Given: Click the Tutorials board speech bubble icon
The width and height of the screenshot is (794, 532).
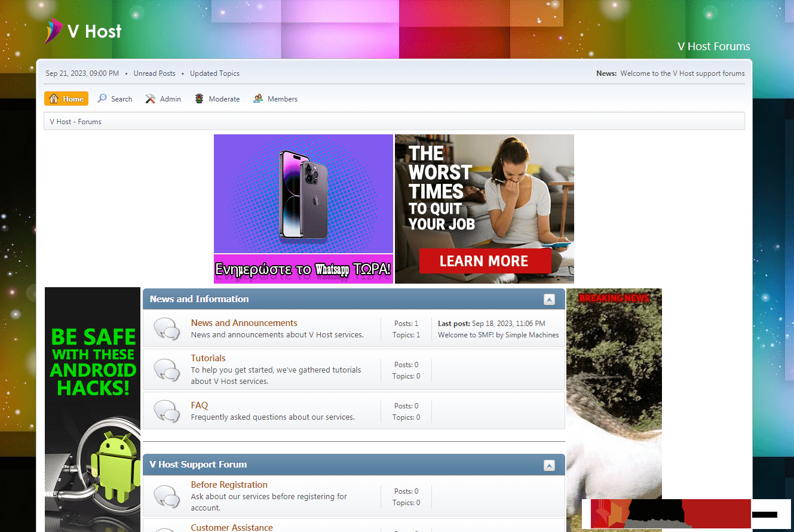Looking at the screenshot, I should click(x=167, y=370).
